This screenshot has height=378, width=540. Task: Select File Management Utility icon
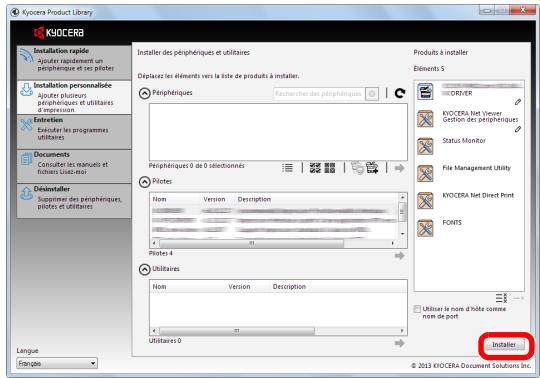click(x=425, y=173)
